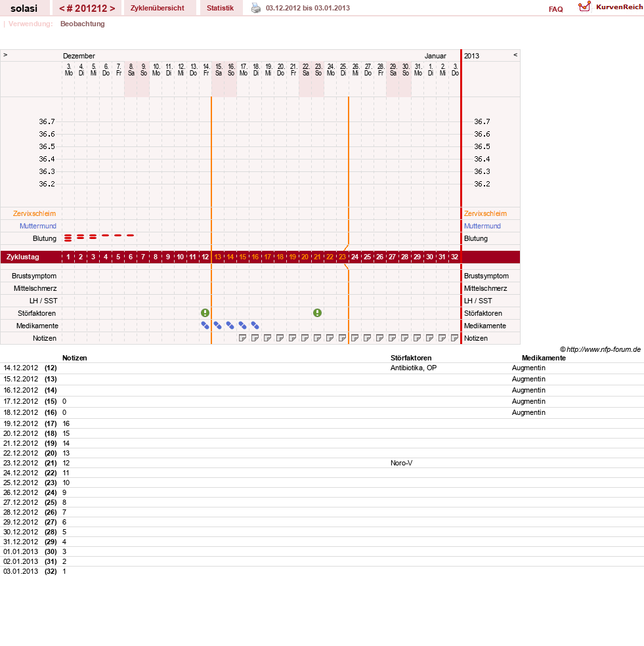Open the note icon on cycle day 20
This screenshot has height=646, width=644.
click(x=305, y=338)
